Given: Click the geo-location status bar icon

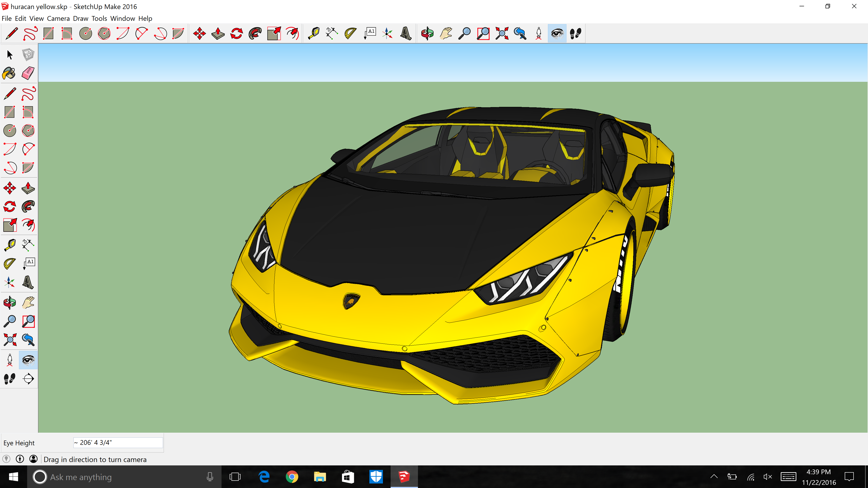Looking at the screenshot, I should click(6, 459).
